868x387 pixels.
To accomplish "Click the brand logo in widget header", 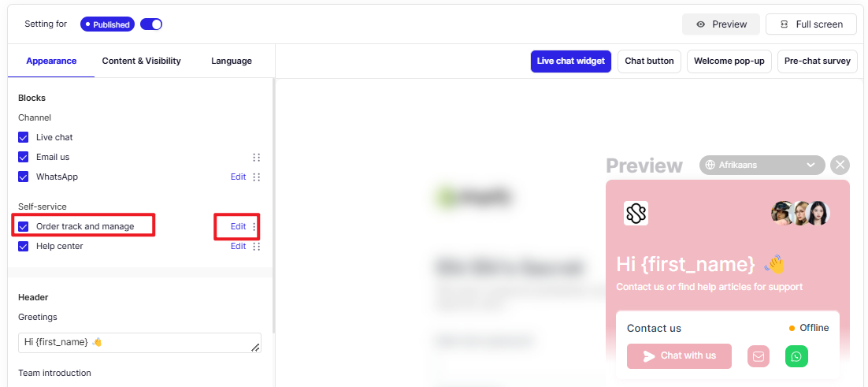I will pyautogui.click(x=636, y=213).
